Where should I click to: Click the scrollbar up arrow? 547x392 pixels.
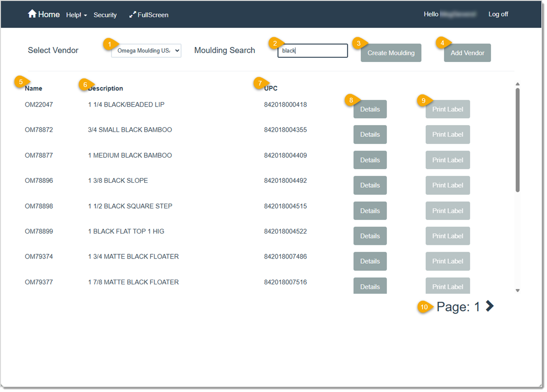[517, 84]
